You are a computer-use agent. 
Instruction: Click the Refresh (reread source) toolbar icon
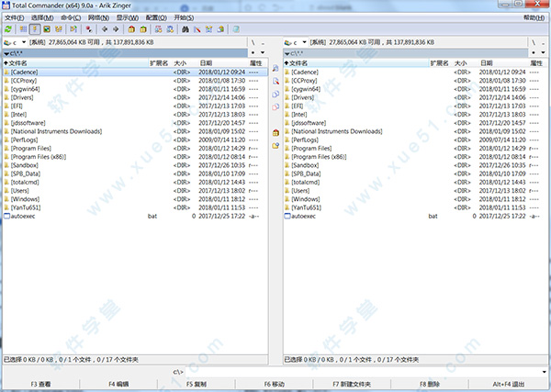[8, 29]
